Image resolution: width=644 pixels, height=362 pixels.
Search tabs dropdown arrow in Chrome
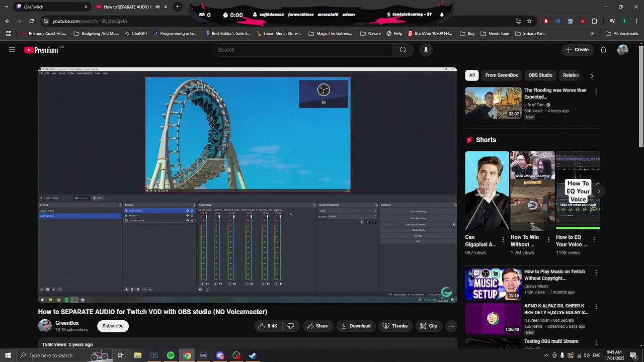coord(7,7)
